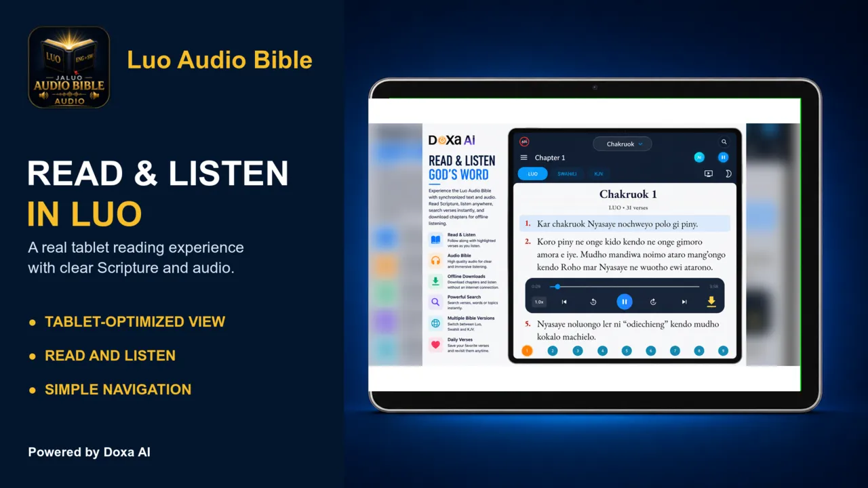Click the Powerful Search purple magnifier icon
Image resolution: width=868 pixels, height=488 pixels.
pos(435,302)
